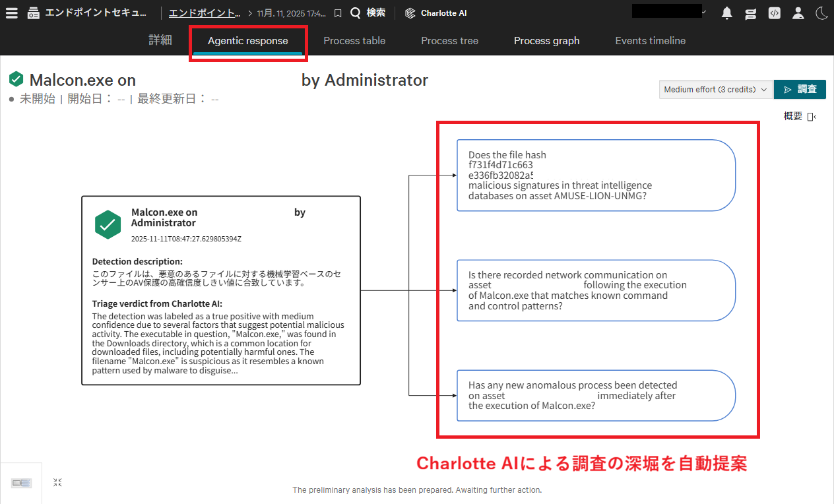Toggle dark mode with the moon icon
Viewport: 834px width, 504px height.
pyautogui.click(x=821, y=13)
